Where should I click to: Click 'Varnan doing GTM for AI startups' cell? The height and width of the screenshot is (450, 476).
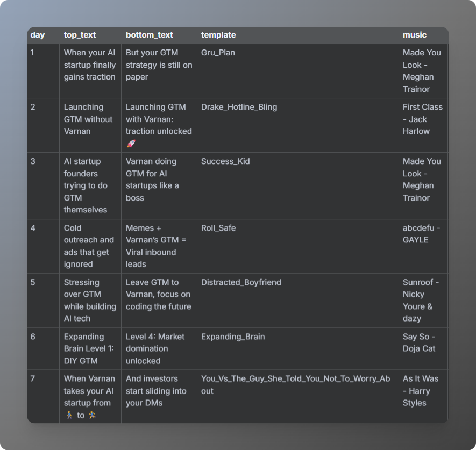tap(159, 185)
